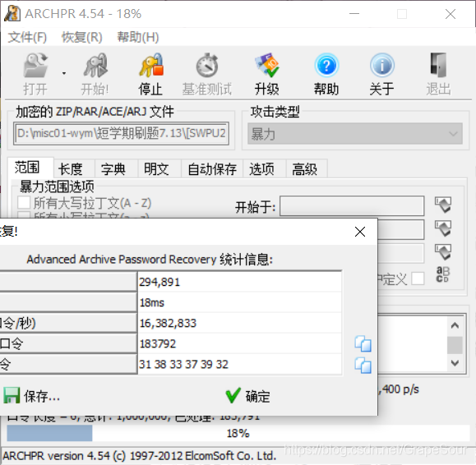Viewport: 476px width, 465px height.
Task: Copy the hex password 31 38 33 37 39 32 with copy icon
Action: [363, 366]
